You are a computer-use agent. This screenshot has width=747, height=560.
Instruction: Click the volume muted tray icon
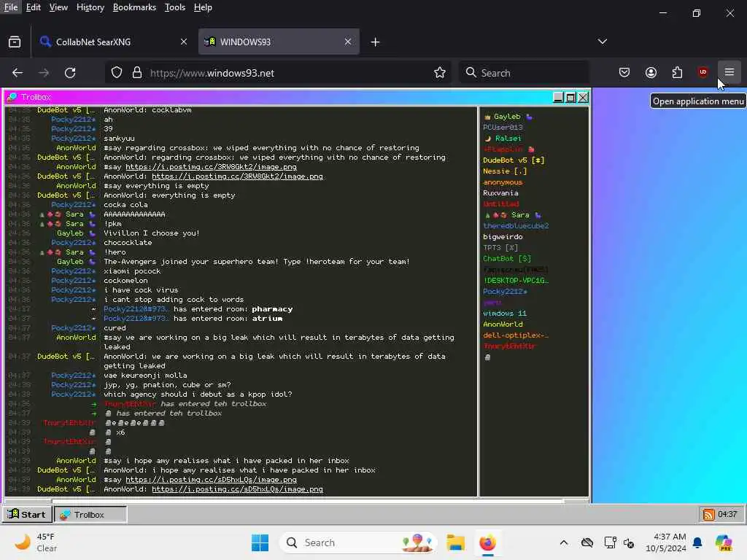click(629, 542)
